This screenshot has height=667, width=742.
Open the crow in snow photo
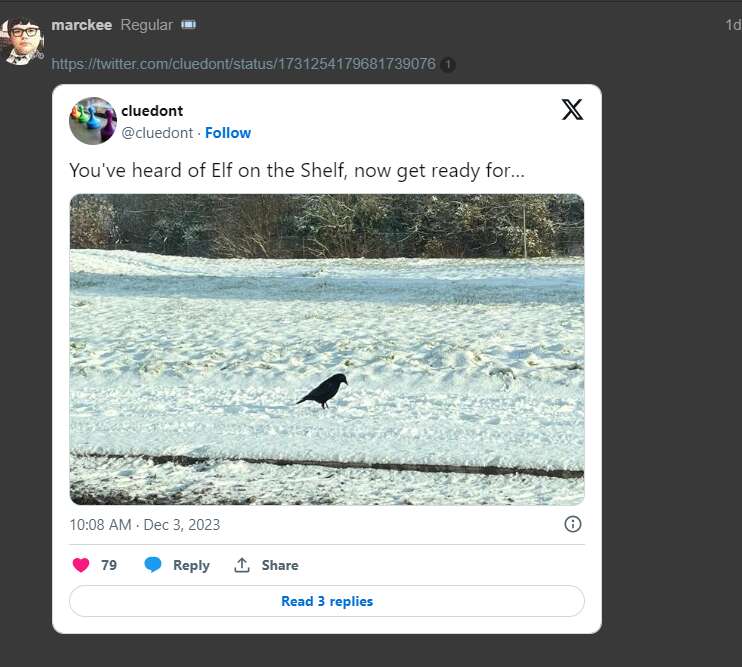(327, 349)
